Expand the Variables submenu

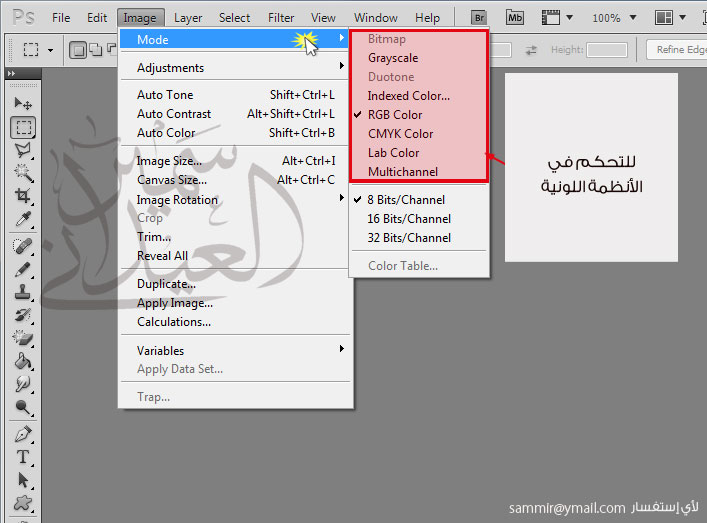234,350
